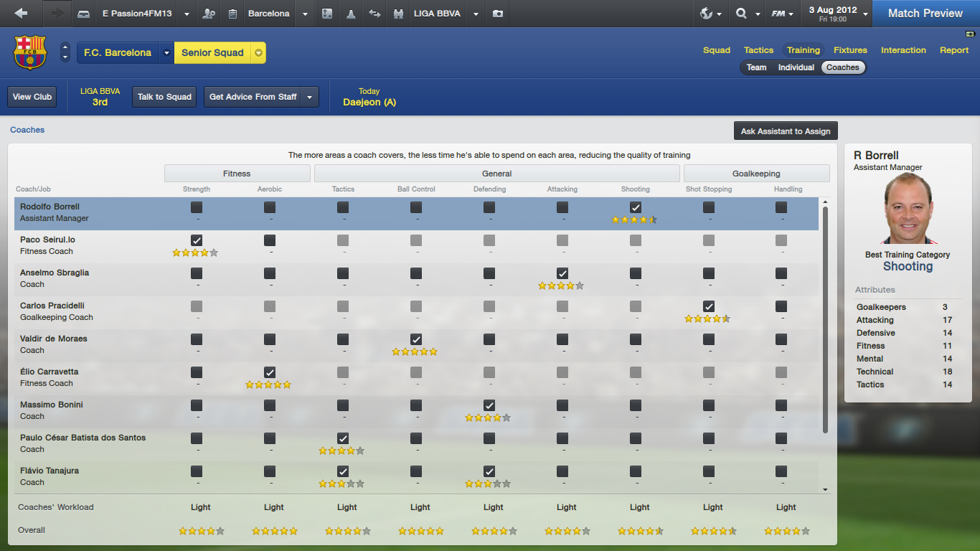This screenshot has height=551, width=980.
Task: Open the transfers arrows icon
Action: (x=374, y=14)
